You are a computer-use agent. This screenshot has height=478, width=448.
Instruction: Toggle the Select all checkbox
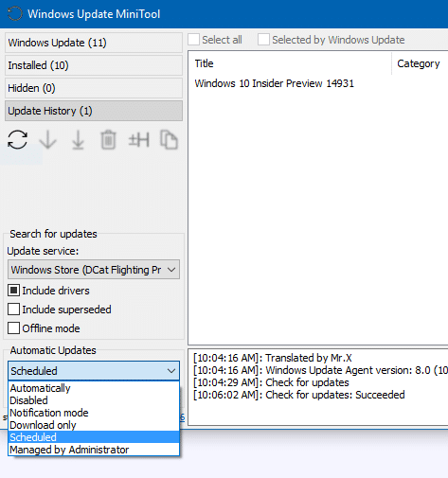pos(194,40)
